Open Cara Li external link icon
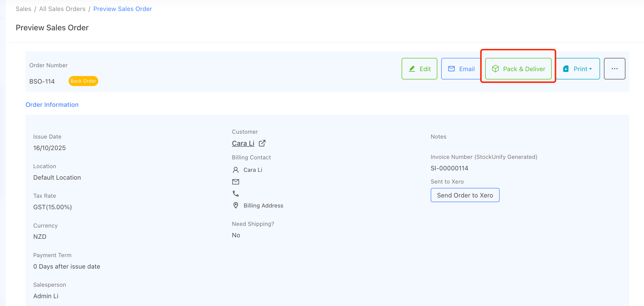The width and height of the screenshot is (644, 306). 262,143
